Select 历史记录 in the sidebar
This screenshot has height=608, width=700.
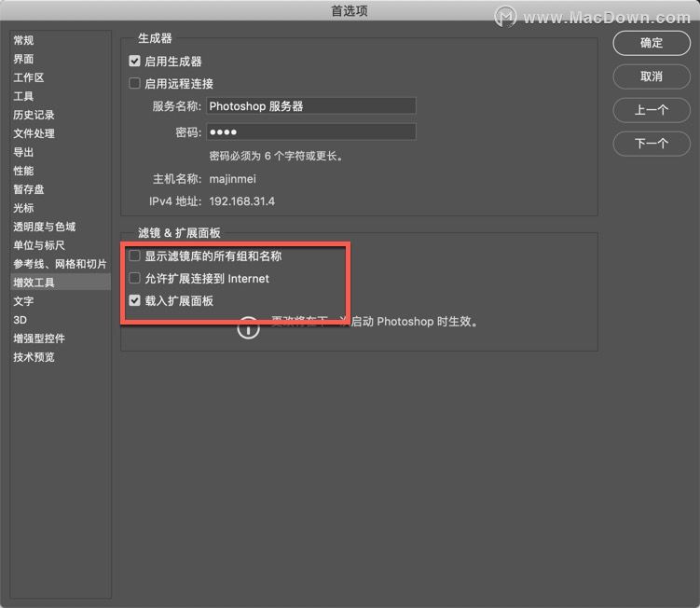61,115
